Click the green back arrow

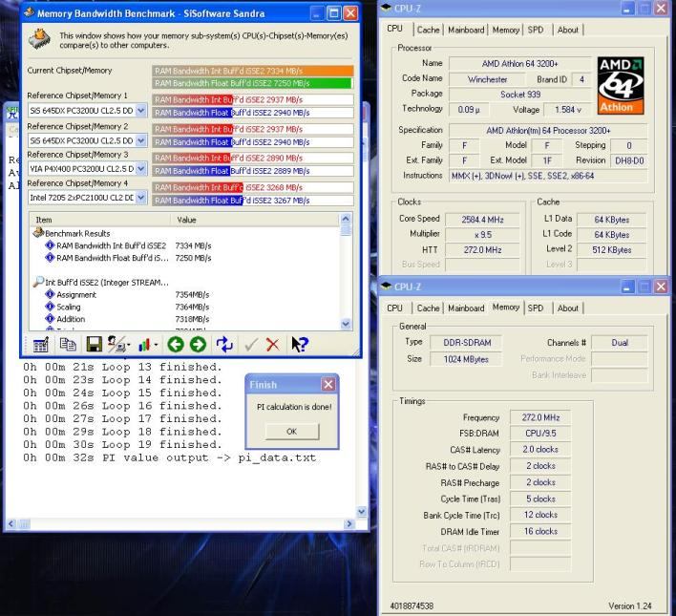176,344
